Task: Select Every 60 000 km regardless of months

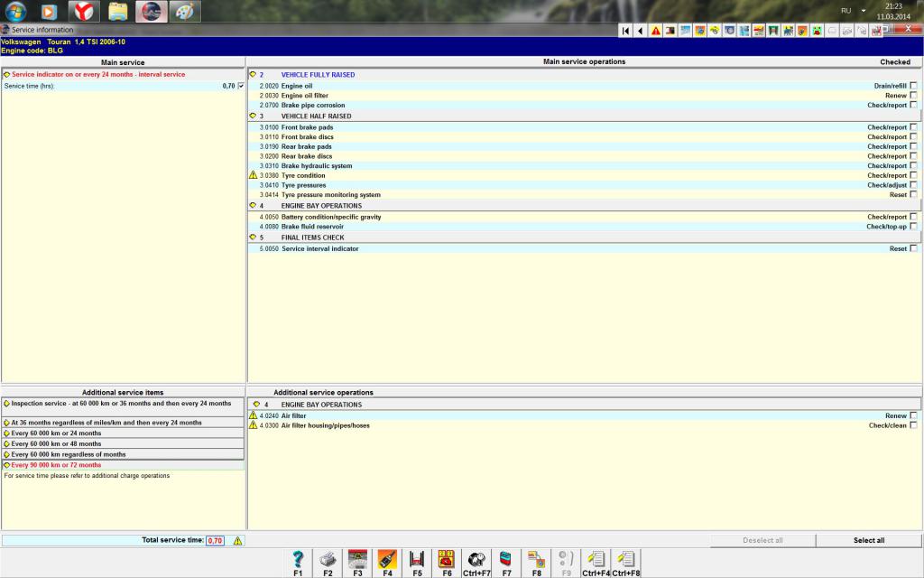Action: 123,455
